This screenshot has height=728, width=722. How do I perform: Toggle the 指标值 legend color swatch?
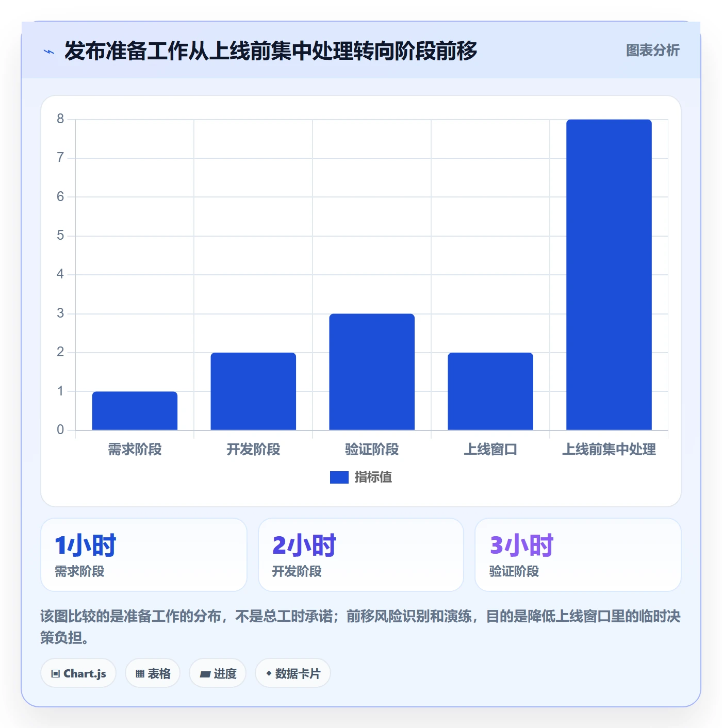point(339,477)
